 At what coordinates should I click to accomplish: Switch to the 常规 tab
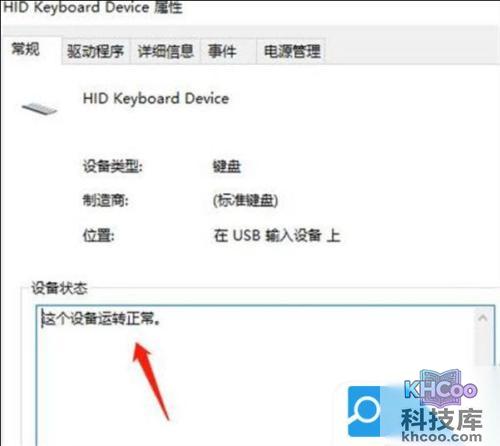(x=26, y=49)
